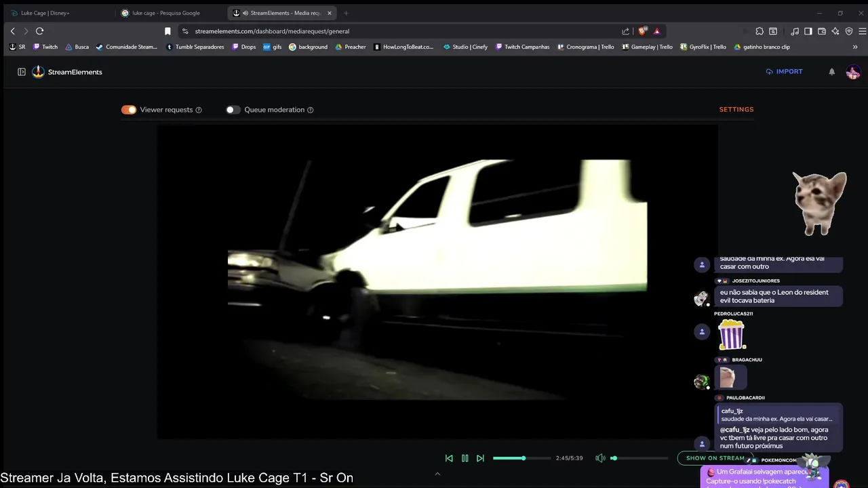This screenshot has height=488, width=868.
Task: Open the Busca bookmark
Action: tap(77, 47)
